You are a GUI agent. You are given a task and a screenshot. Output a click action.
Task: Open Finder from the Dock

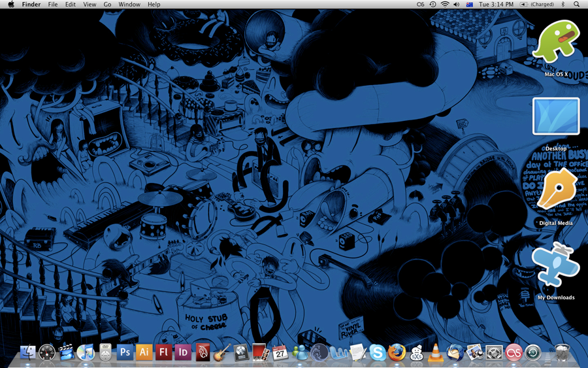pos(27,352)
